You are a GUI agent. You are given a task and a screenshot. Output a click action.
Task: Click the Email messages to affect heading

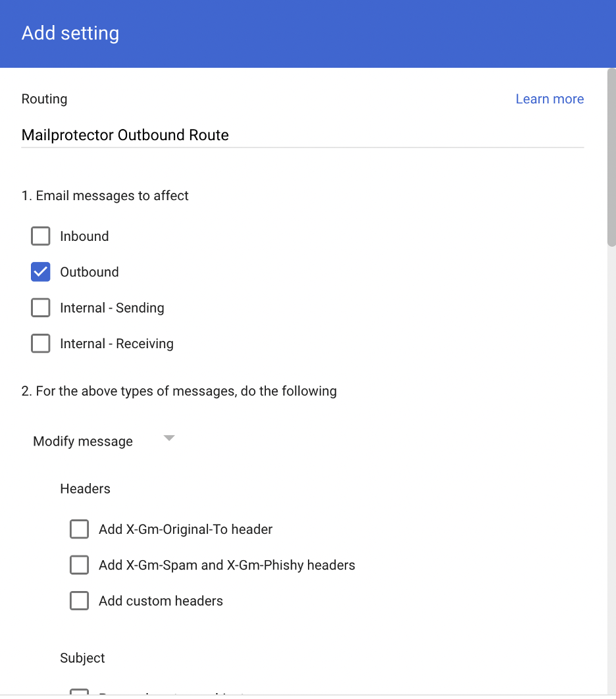tap(105, 195)
